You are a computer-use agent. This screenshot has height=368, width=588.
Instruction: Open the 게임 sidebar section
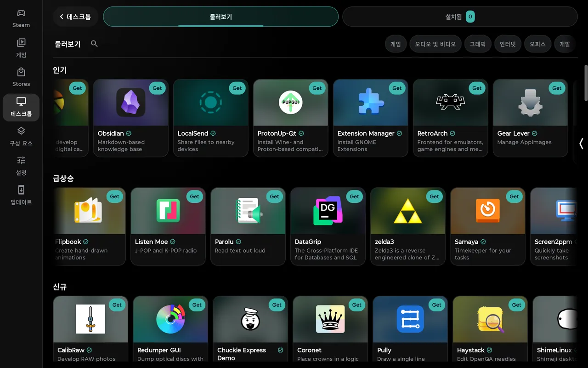[x=21, y=48]
